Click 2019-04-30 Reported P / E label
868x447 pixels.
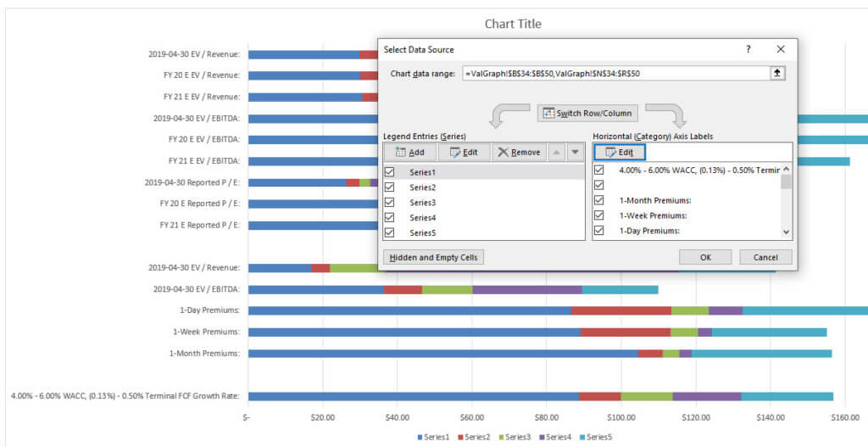(192, 182)
